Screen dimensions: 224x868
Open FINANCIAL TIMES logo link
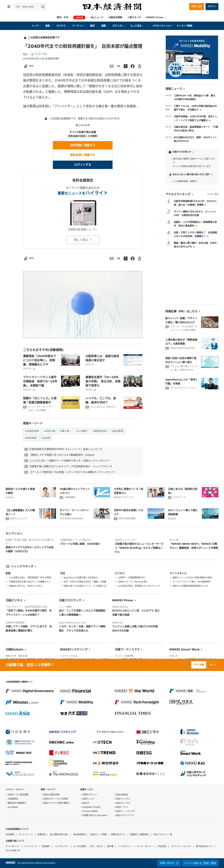(x=133, y=713)
